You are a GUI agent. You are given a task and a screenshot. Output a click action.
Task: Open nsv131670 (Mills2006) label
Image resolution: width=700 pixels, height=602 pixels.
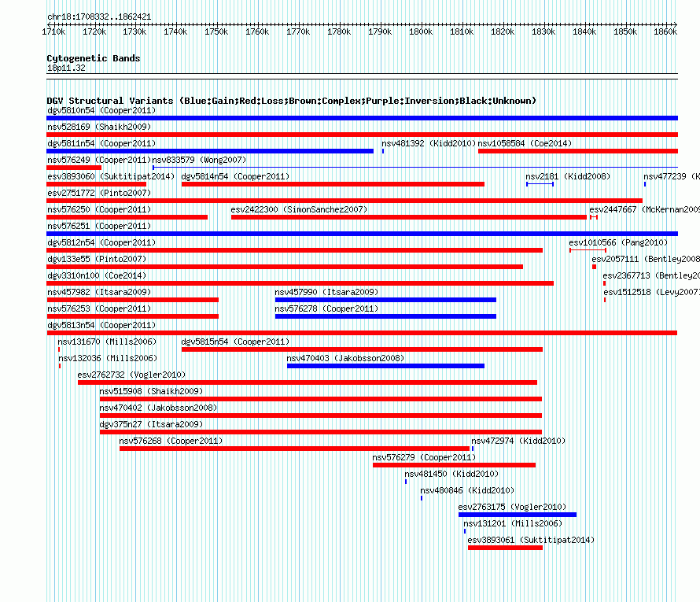coord(107,342)
